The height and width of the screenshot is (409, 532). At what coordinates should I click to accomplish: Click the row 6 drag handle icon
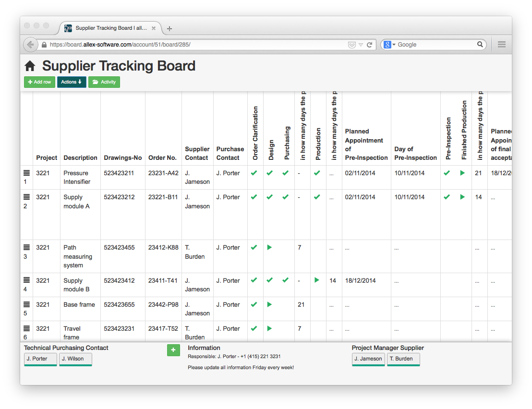click(x=26, y=328)
